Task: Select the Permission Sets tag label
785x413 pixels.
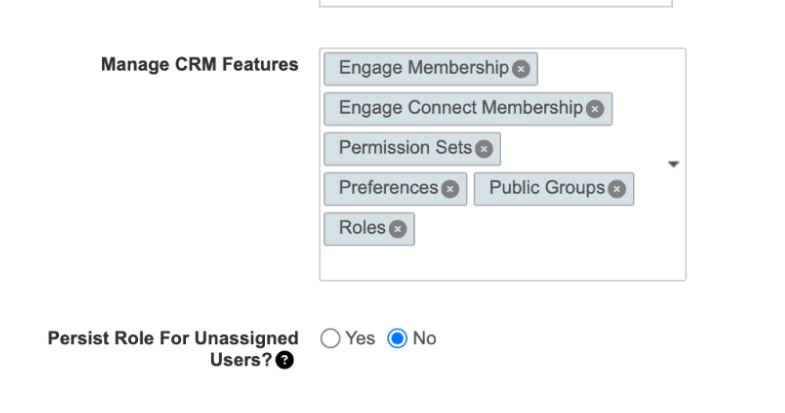Action: tap(405, 148)
